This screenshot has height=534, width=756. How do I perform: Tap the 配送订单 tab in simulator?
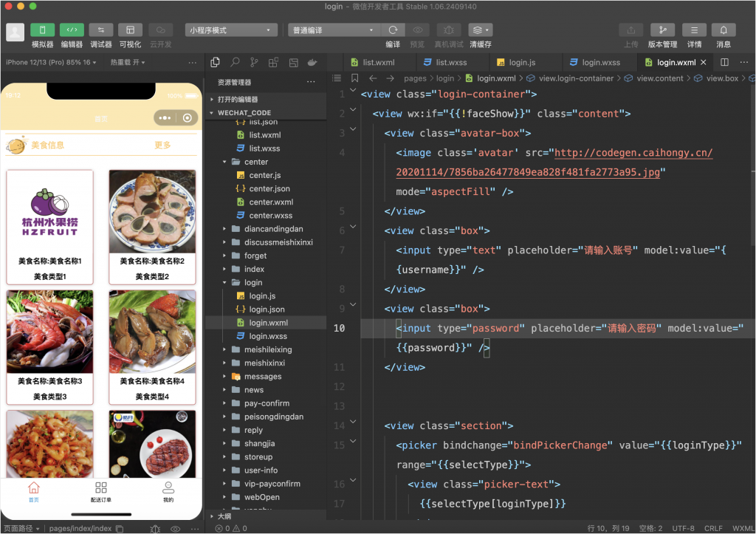click(x=101, y=492)
